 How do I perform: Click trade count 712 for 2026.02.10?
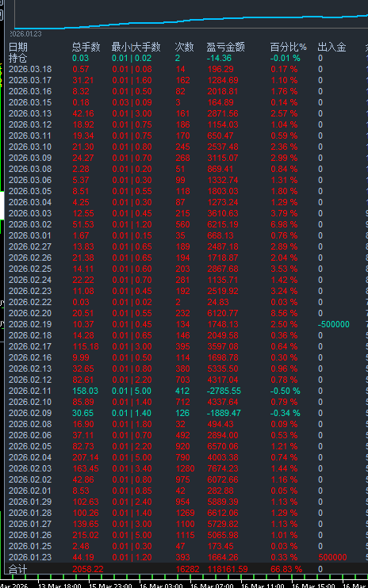pos(182,402)
